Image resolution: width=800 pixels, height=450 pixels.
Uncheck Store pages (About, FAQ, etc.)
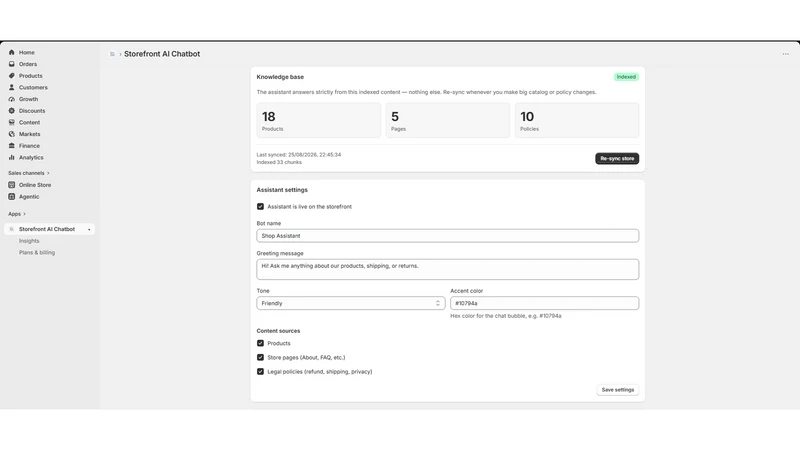260,358
